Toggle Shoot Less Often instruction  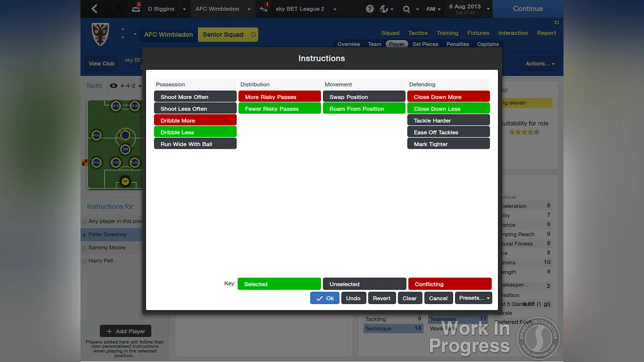tap(195, 108)
